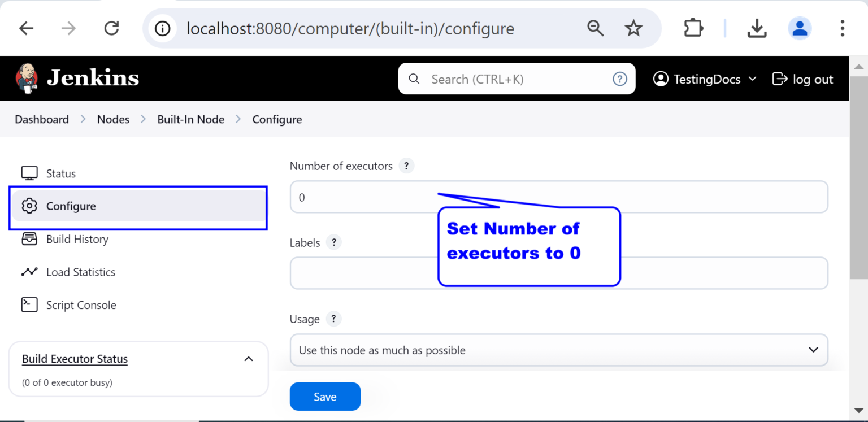Click the log out icon
The image size is (868, 422).
coord(782,79)
